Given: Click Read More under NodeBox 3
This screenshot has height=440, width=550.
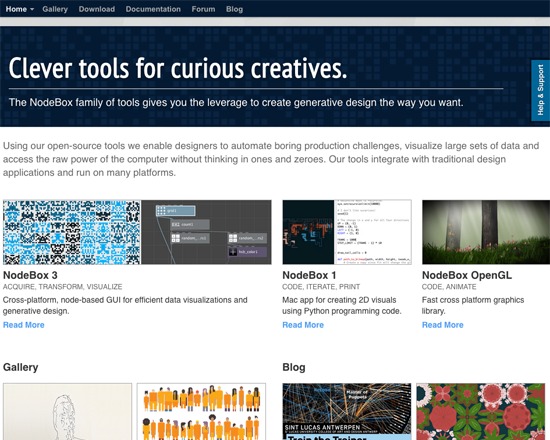Looking at the screenshot, I should tap(24, 325).
